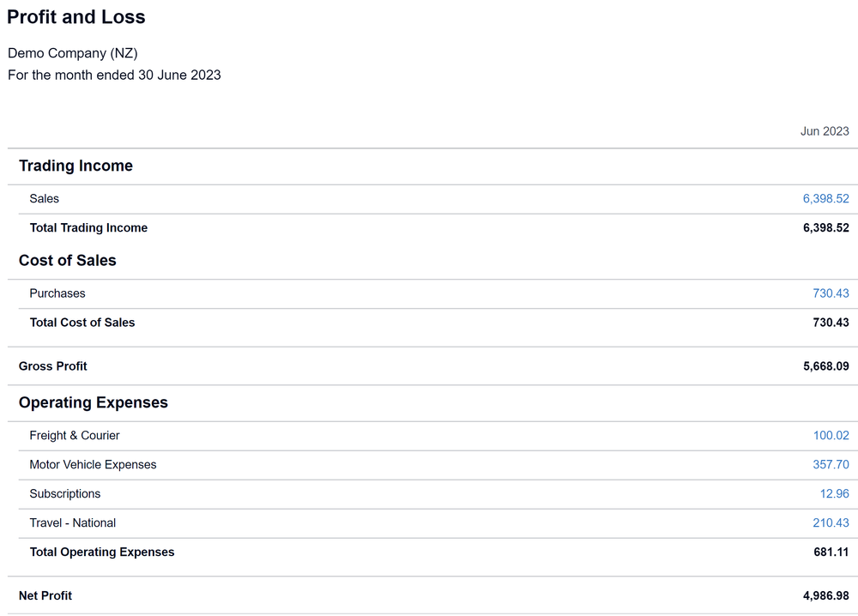Screen dimensions: 858x616
Task: Click the Trading Income section heading
Action: (x=76, y=166)
